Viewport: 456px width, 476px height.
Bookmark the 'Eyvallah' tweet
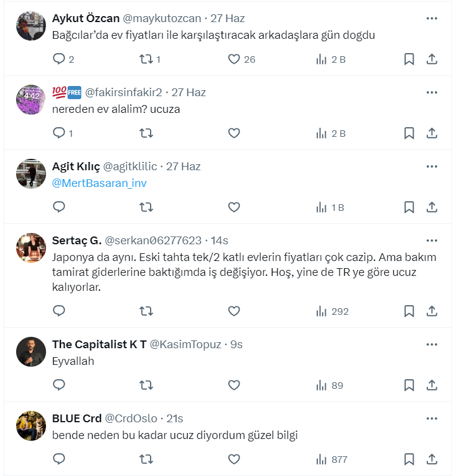[409, 385]
